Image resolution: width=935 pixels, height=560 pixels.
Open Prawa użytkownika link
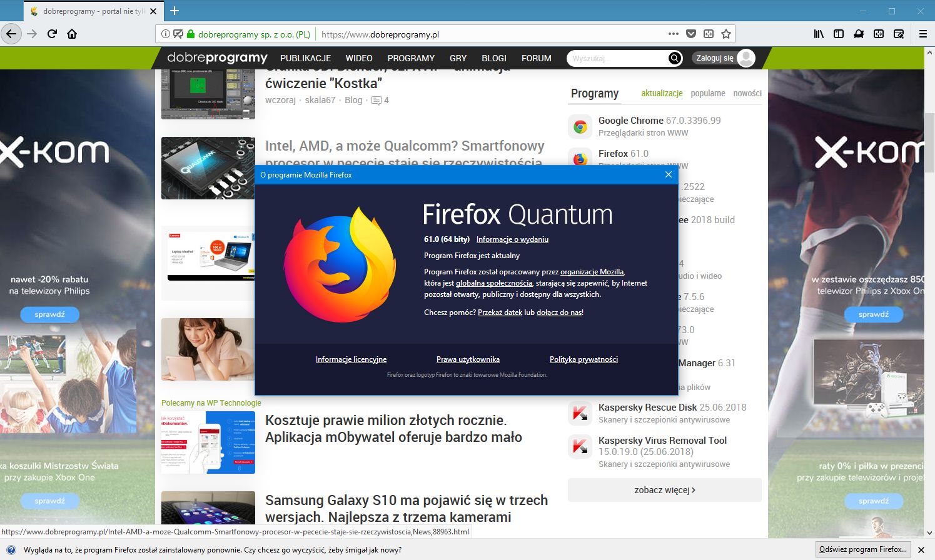pyautogui.click(x=468, y=359)
